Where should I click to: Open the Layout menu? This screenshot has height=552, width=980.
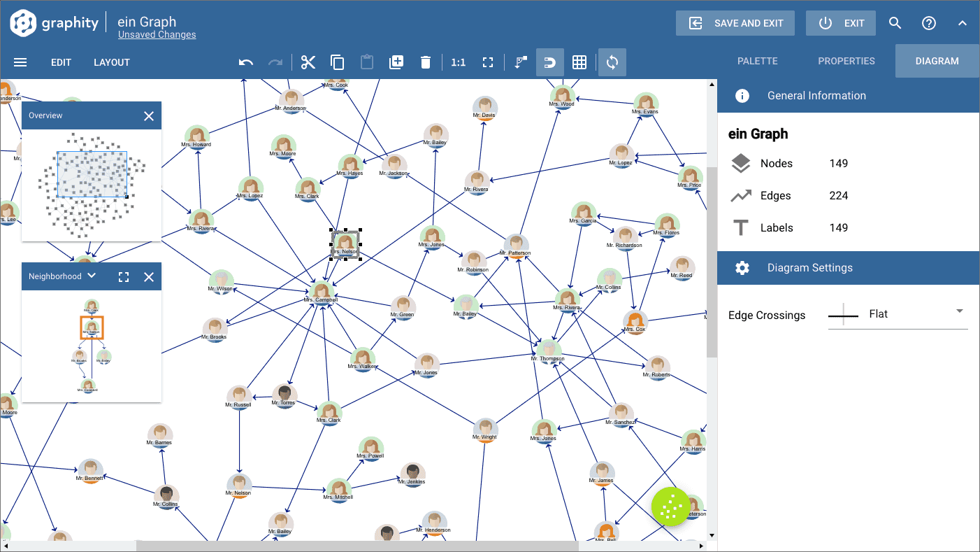pyautogui.click(x=111, y=62)
